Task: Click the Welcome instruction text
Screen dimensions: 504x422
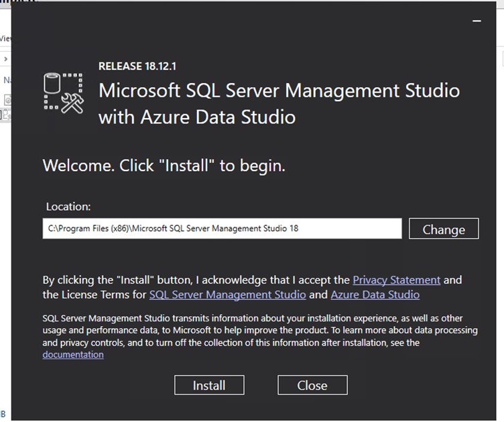Action: click(164, 166)
